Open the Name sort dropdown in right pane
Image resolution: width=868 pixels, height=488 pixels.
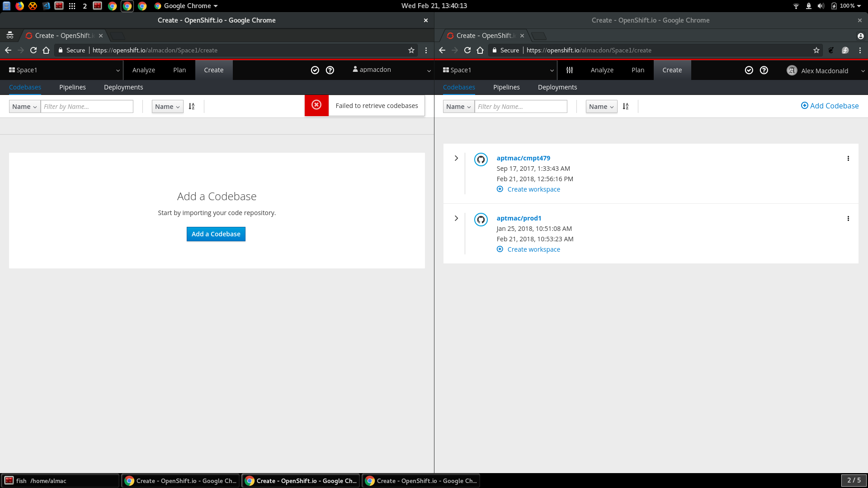tap(601, 106)
